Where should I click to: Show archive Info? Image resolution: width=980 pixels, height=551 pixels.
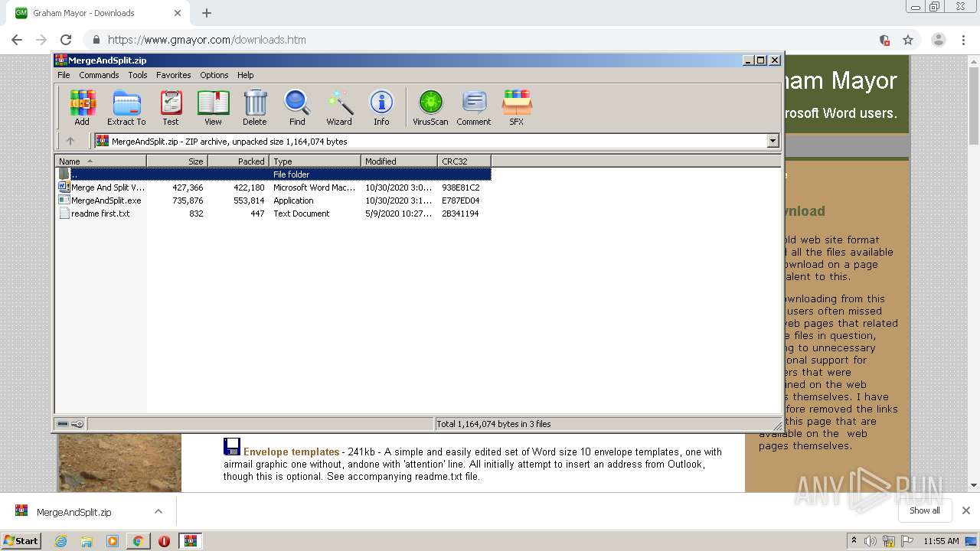pyautogui.click(x=381, y=107)
